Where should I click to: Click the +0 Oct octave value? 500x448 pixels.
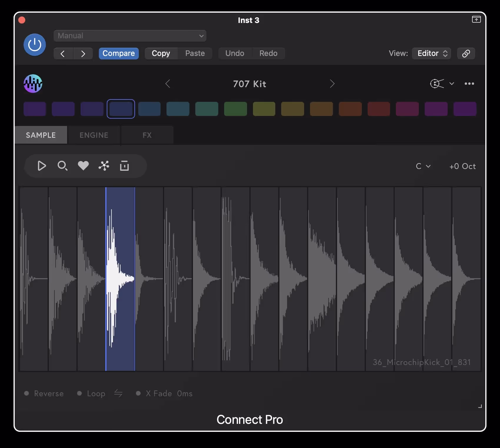462,166
